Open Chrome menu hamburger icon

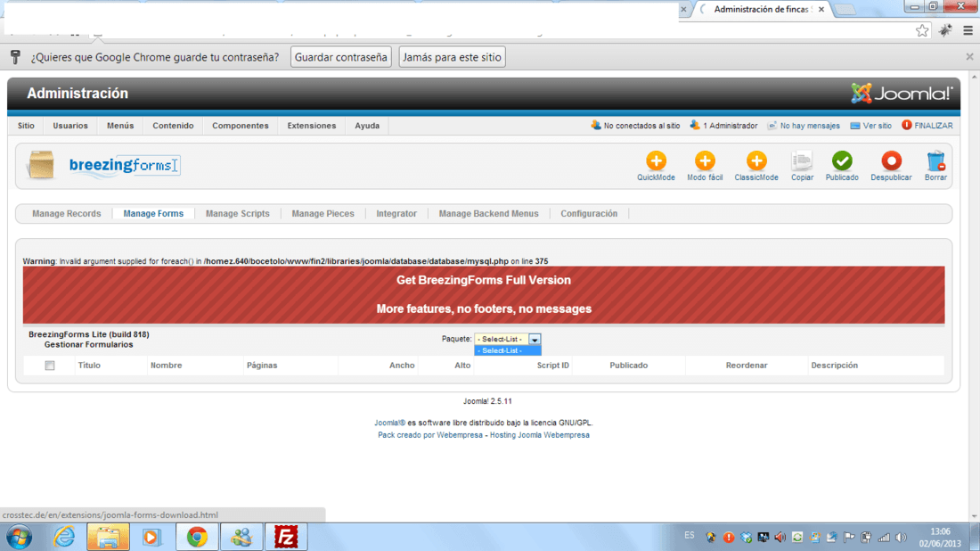(968, 30)
